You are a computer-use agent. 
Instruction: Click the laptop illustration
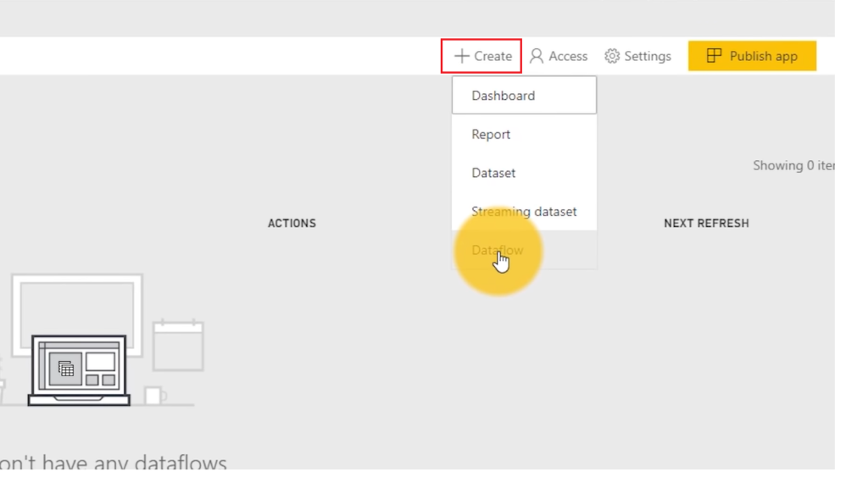[x=79, y=369]
